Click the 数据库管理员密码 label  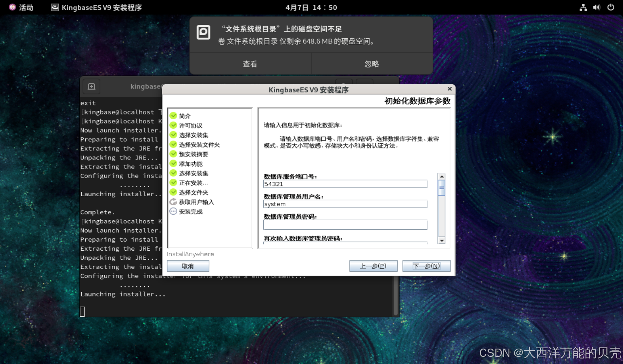coord(290,217)
